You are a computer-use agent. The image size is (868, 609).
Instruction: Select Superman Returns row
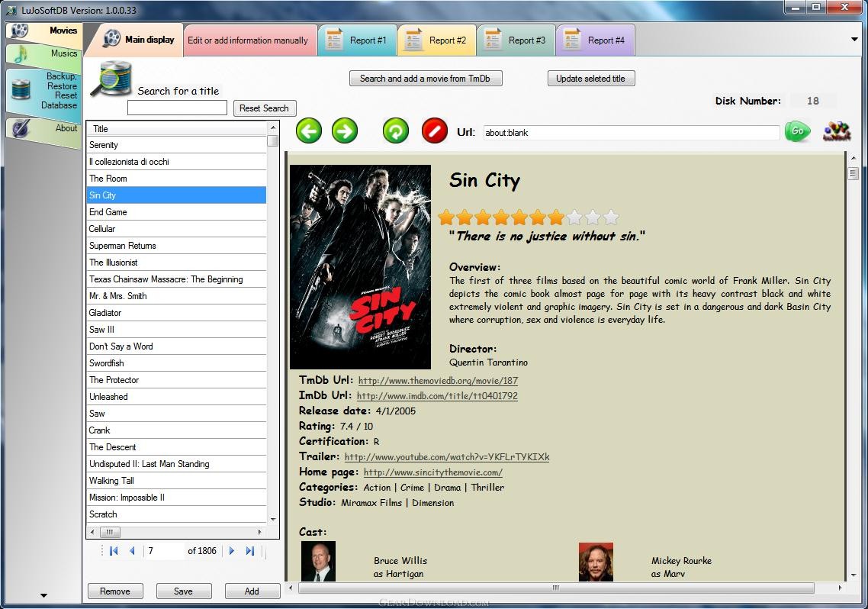(x=177, y=245)
